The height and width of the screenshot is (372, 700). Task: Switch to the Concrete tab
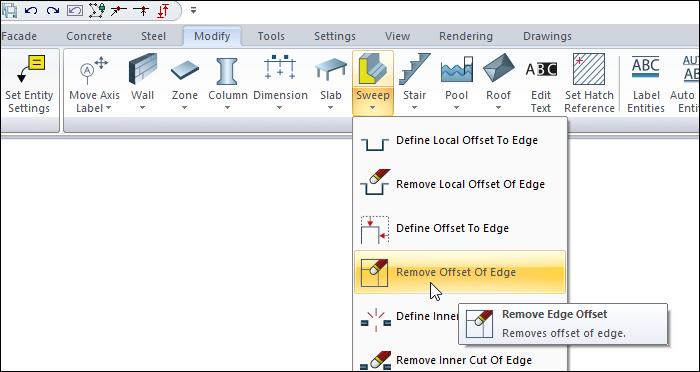tap(89, 36)
